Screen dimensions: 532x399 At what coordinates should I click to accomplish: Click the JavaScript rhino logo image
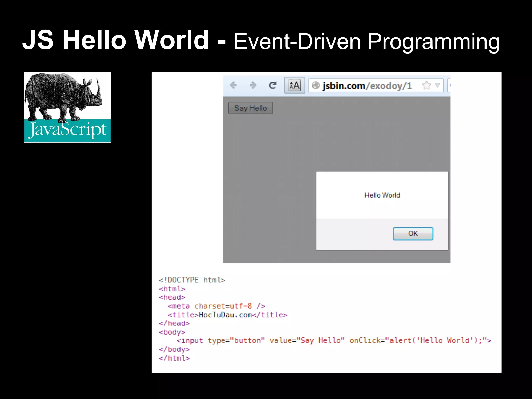[x=67, y=107]
